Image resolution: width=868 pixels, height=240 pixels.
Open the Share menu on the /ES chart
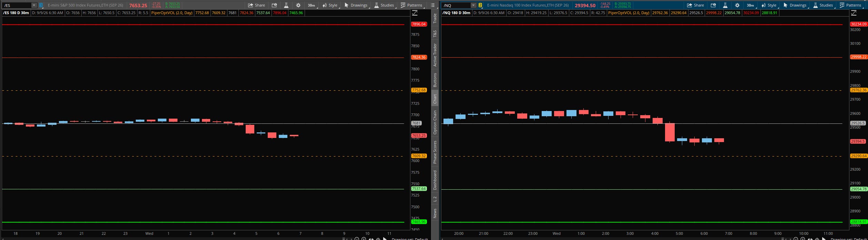[x=256, y=5]
